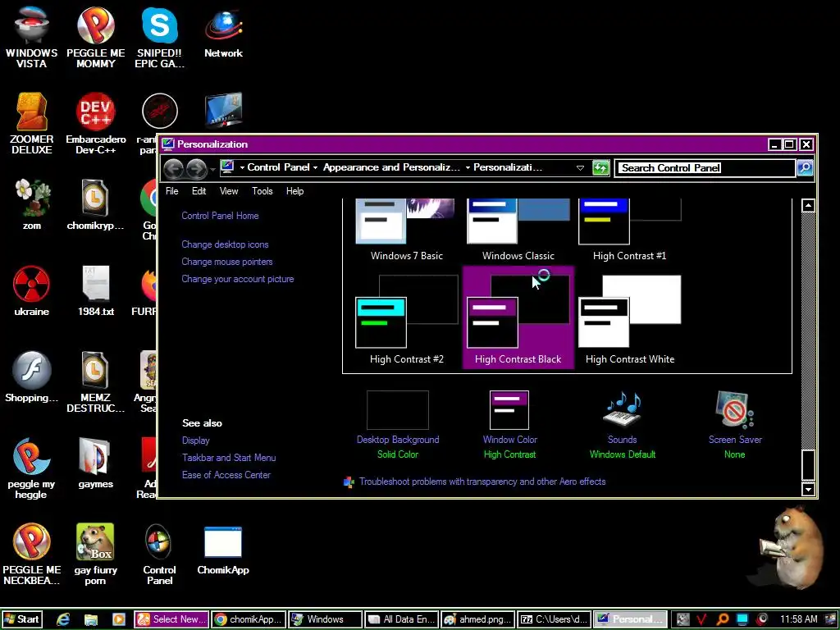The width and height of the screenshot is (840, 630).
Task: Launch Internet Explorer from taskbar
Action: tap(63, 619)
